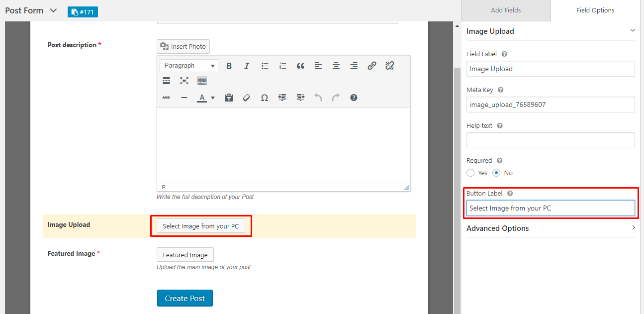Click the Meta Key input box
The width and height of the screenshot is (644, 314).
551,105
